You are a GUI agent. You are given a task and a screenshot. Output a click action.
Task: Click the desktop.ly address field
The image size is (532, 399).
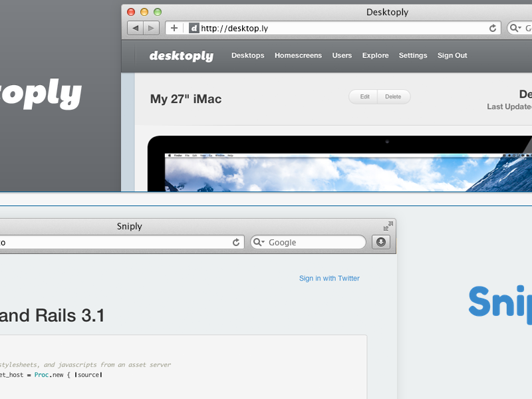coord(333,28)
